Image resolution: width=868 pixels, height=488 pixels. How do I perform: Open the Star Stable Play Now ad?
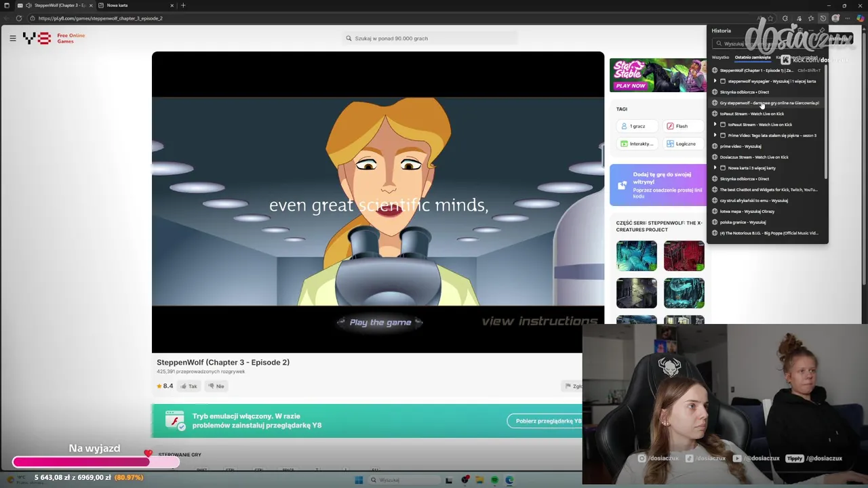pos(658,75)
